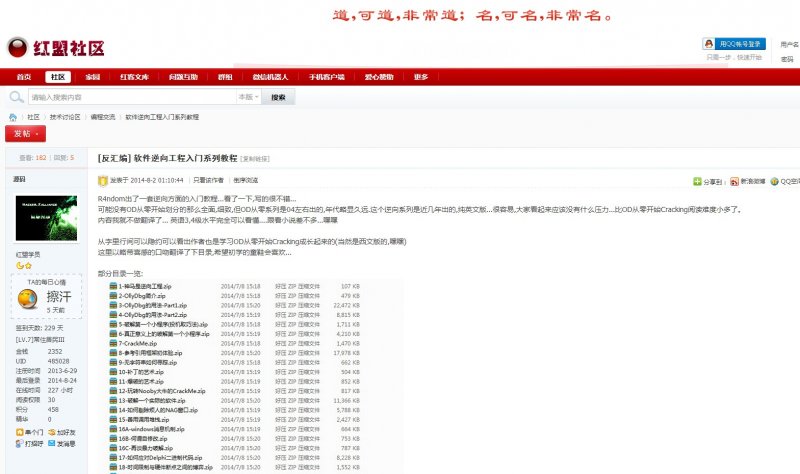800x474 pixels.
Task: Click the 源码 author username
Action: click(19, 179)
